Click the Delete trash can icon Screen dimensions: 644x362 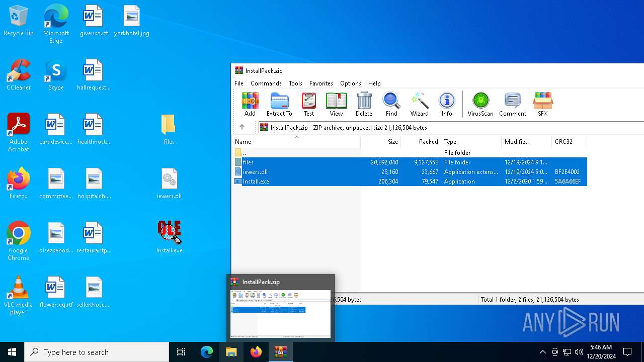(x=364, y=104)
